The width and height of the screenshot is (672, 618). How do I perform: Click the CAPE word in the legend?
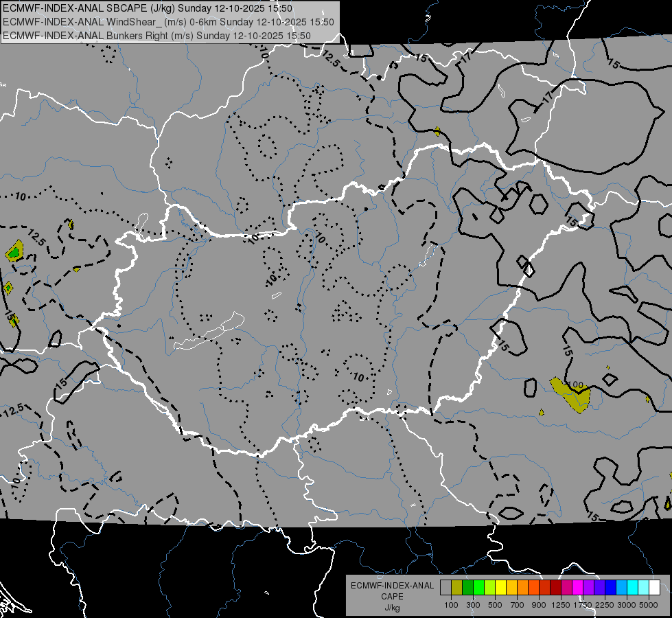[x=392, y=597]
